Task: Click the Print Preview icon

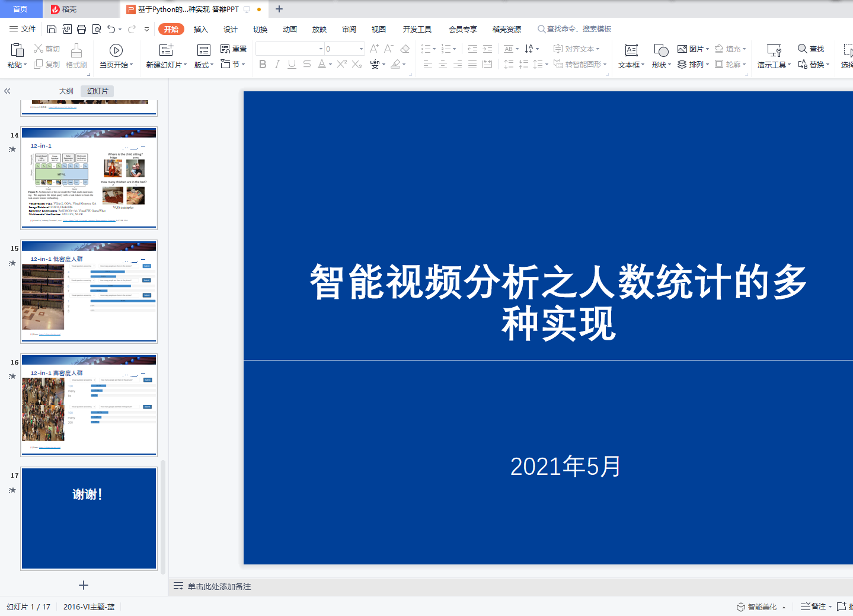Action: point(96,29)
